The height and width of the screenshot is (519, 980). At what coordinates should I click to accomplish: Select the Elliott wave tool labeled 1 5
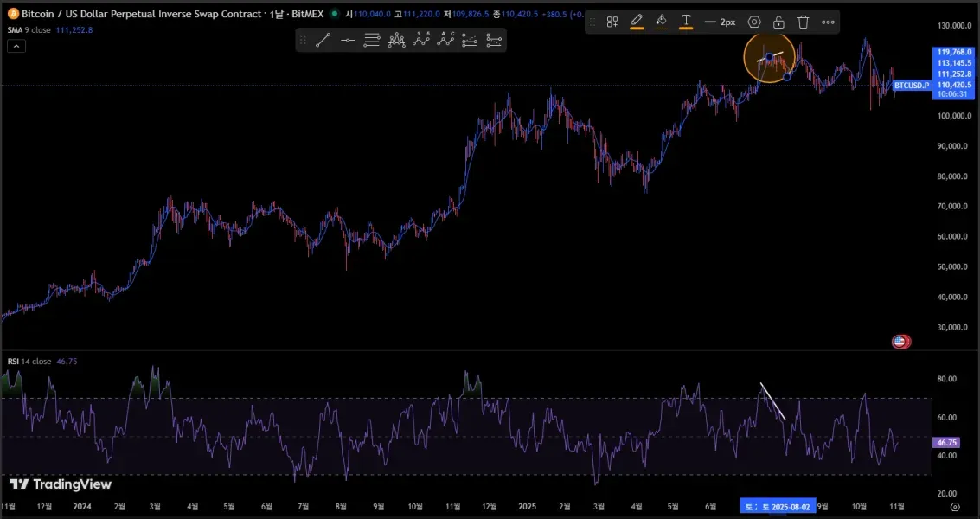[420, 41]
